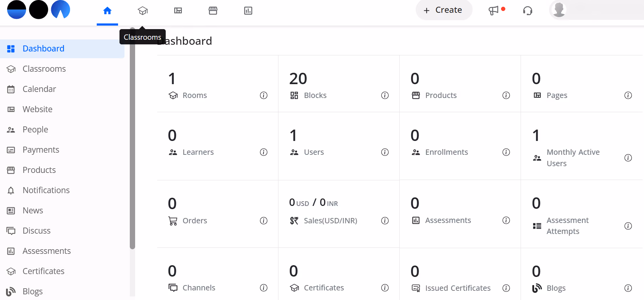Viewport: 644px width, 300px height.
Task: Show info for the Sales(USD/INR) card
Action: 385,220
